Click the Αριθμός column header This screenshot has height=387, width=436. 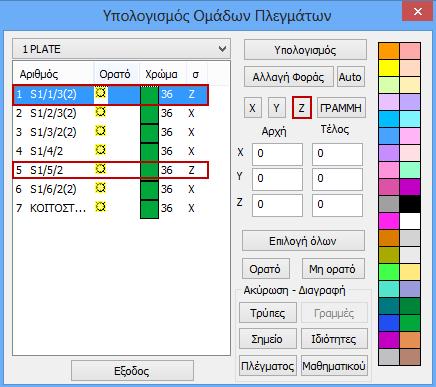coord(53,74)
